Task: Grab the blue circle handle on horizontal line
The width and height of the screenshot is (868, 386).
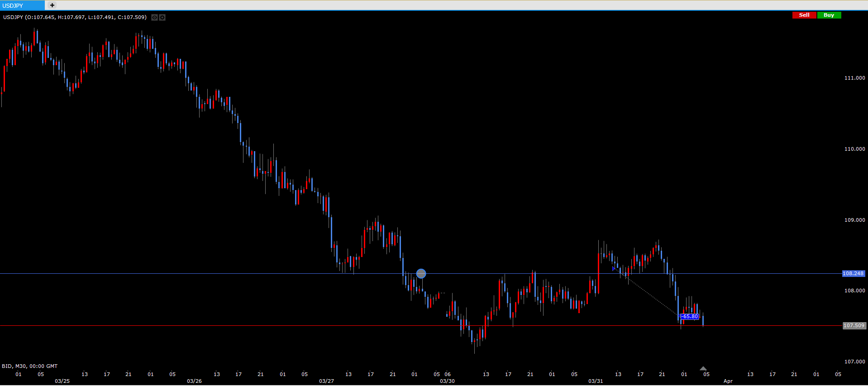Action: tap(421, 274)
